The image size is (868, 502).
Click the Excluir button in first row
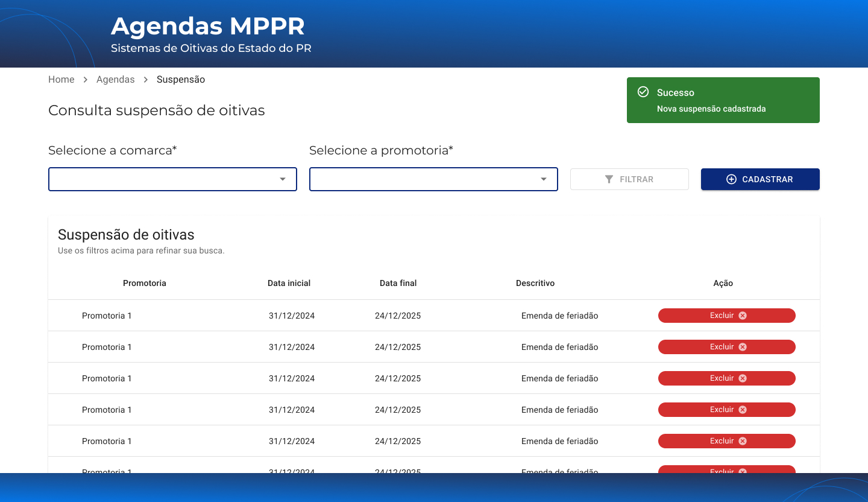click(x=727, y=316)
